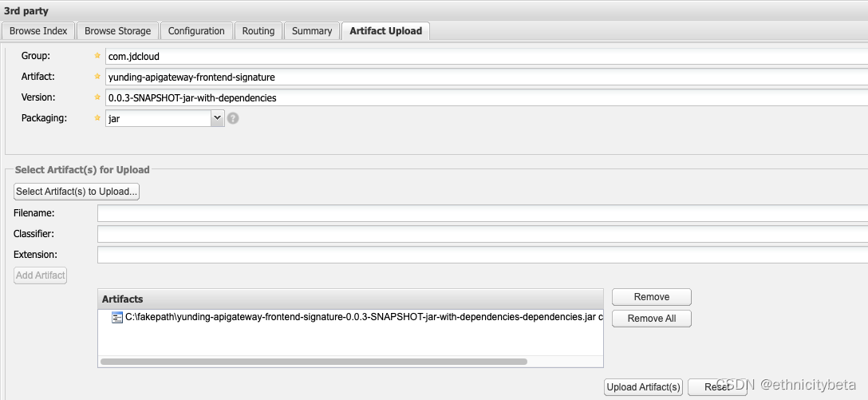Go to the Routing tab
The height and width of the screenshot is (400, 868).
[258, 31]
